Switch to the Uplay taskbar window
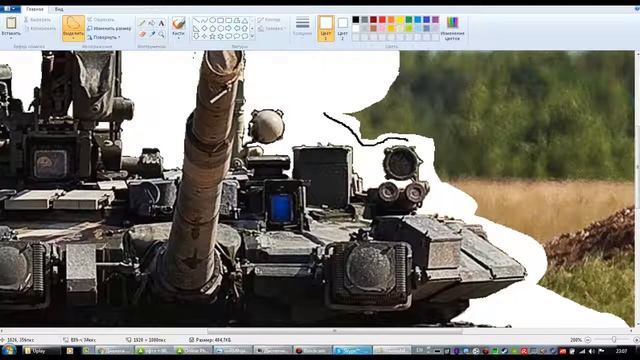 pos(41,351)
